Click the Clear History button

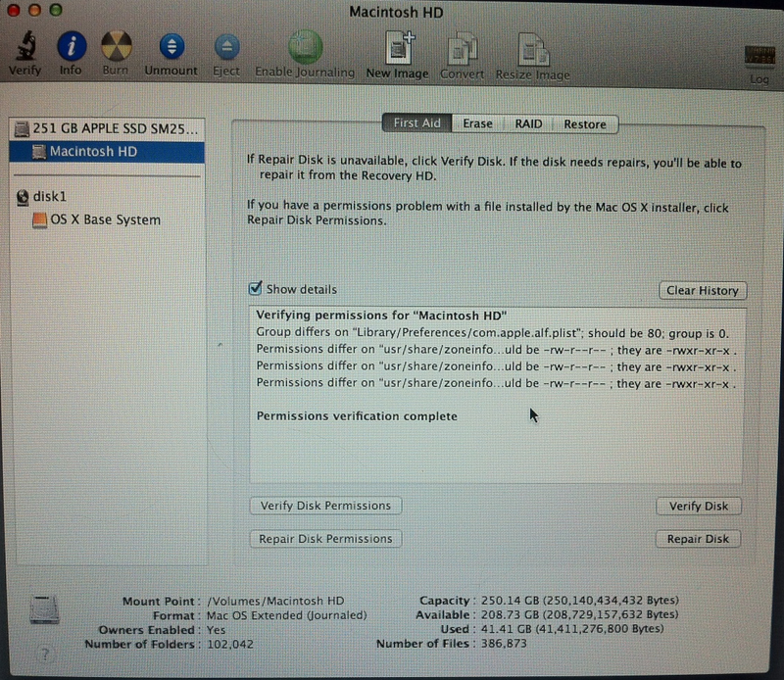click(x=703, y=290)
